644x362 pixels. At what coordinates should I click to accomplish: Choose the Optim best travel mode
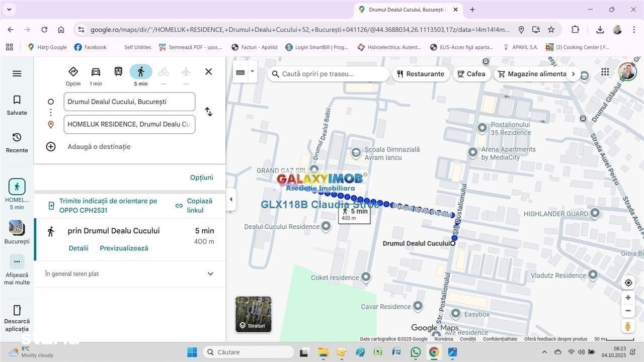pyautogui.click(x=73, y=72)
